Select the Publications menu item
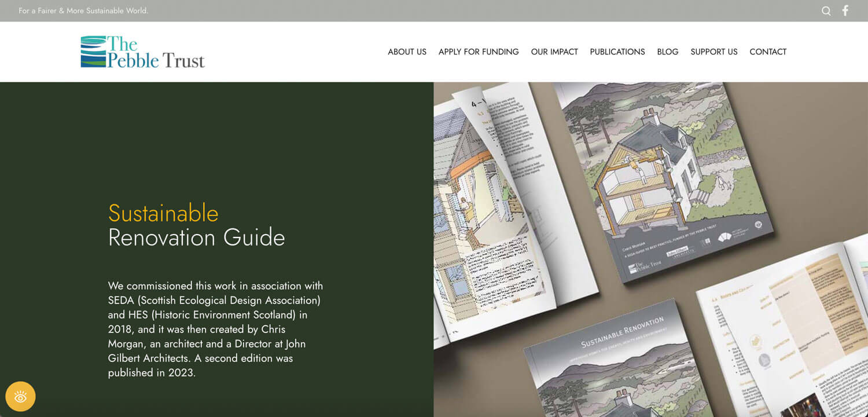This screenshot has height=417, width=868. (617, 52)
